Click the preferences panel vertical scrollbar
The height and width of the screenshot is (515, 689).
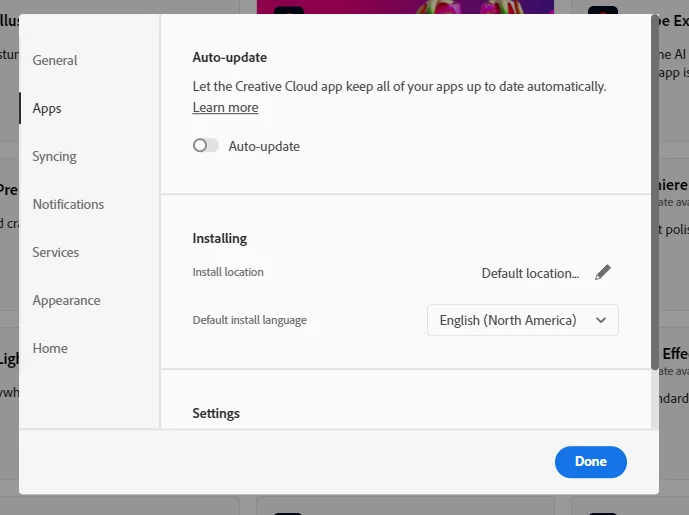655,193
